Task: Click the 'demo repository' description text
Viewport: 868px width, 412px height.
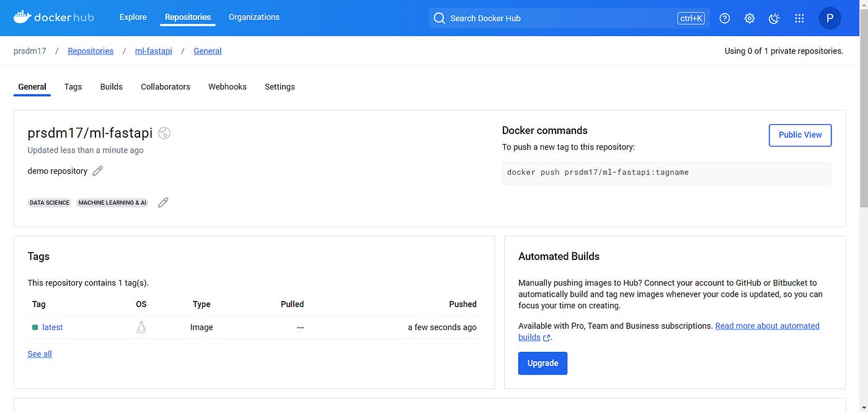Action: 58,171
